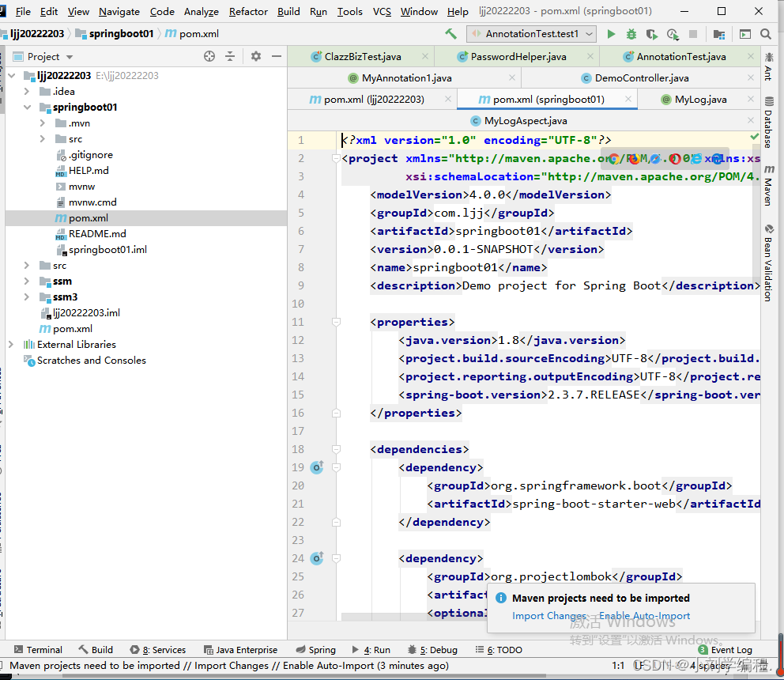This screenshot has width=784, height=680.
Task: Run with coverage shield icon
Action: [651, 34]
